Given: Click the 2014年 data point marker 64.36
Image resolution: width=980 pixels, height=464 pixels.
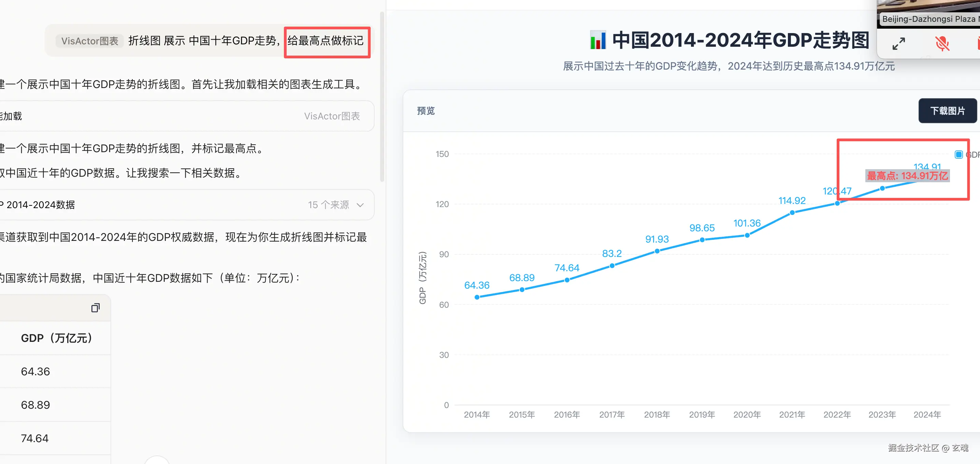Looking at the screenshot, I should click(477, 297).
